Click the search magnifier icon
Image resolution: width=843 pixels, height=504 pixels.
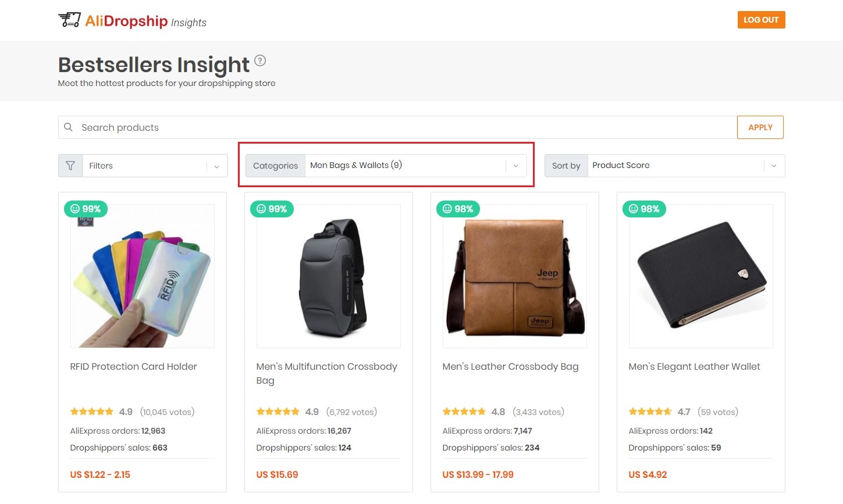(69, 127)
